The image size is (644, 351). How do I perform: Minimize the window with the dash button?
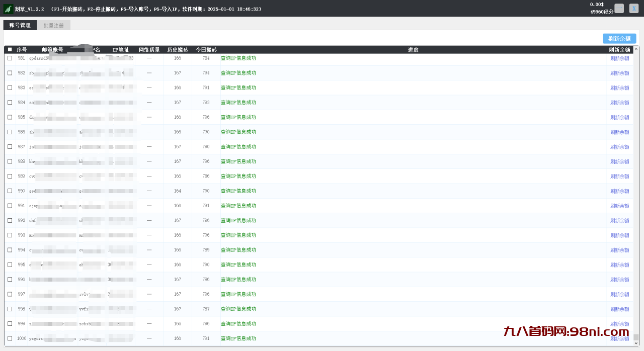pos(619,9)
